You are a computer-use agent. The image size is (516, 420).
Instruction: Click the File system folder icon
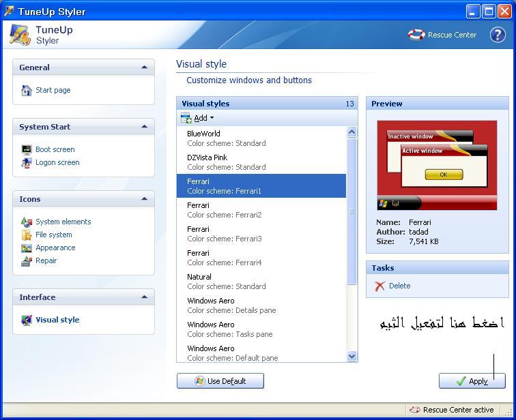pos(27,235)
